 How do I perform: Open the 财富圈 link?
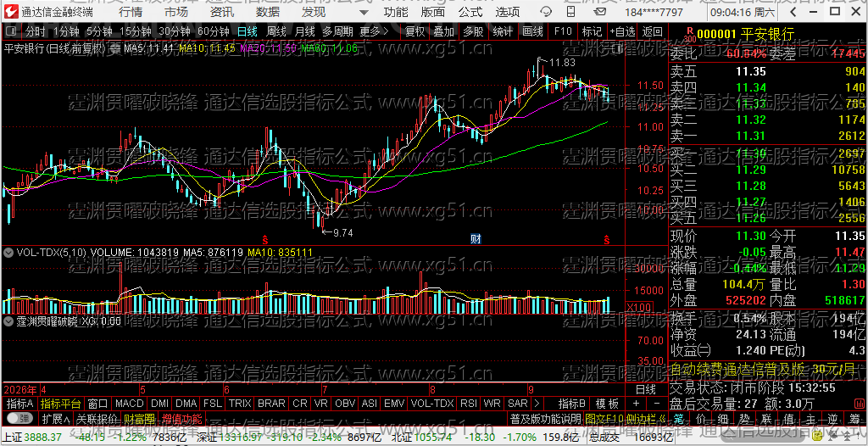coord(140,418)
